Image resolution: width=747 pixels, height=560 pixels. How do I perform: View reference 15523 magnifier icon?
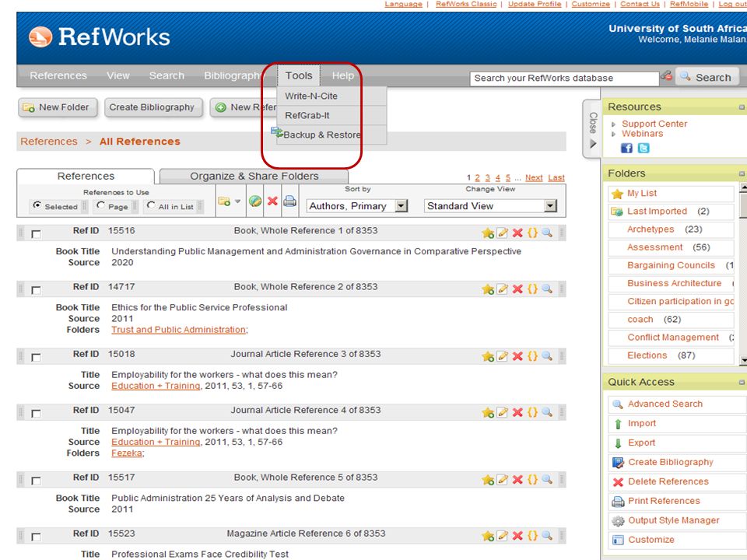(547, 535)
